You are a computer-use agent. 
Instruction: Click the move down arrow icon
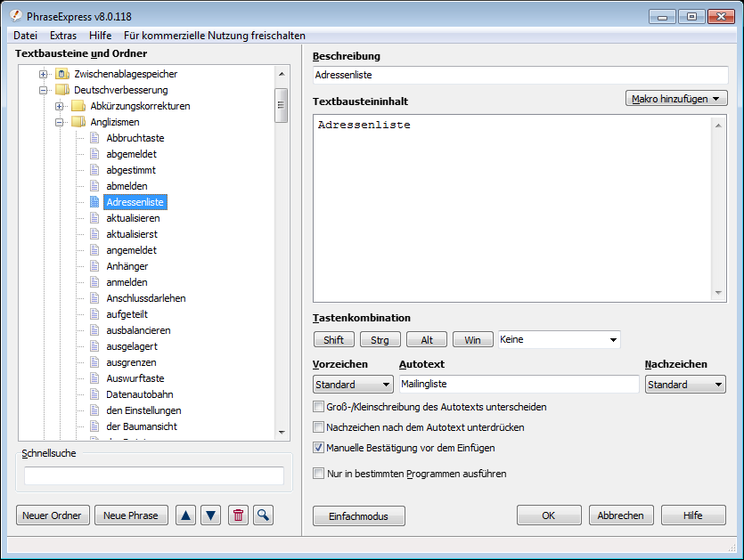point(210,515)
